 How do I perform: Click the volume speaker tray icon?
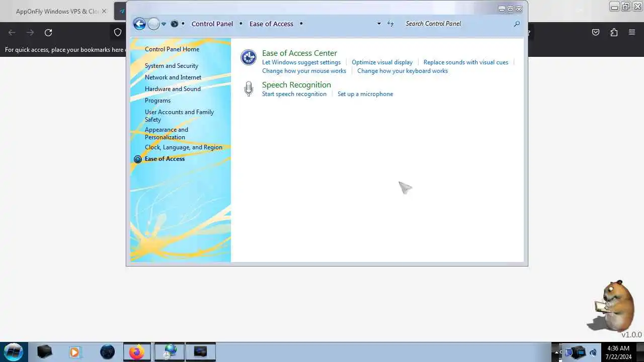593,352
